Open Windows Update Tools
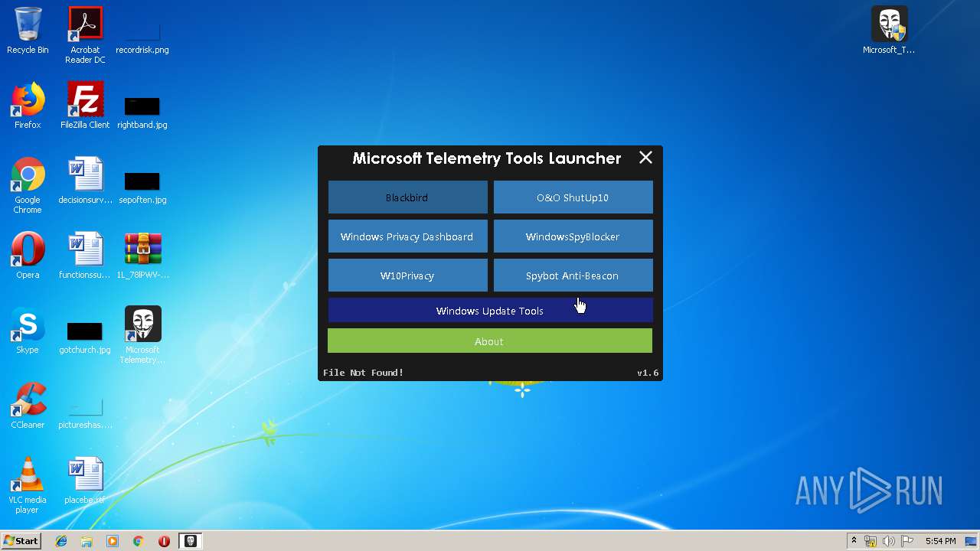The width and height of the screenshot is (980, 551). point(490,311)
